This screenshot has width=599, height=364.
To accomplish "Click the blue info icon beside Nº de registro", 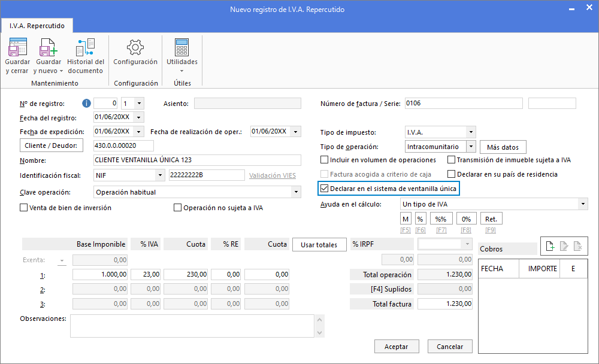I will (86, 103).
